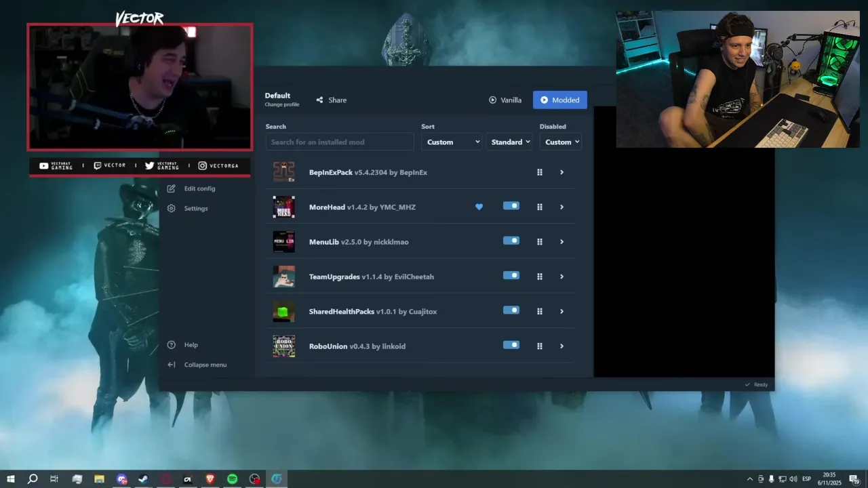Disable the RoboUnion mod toggle
This screenshot has width=868, height=488.
511,345
